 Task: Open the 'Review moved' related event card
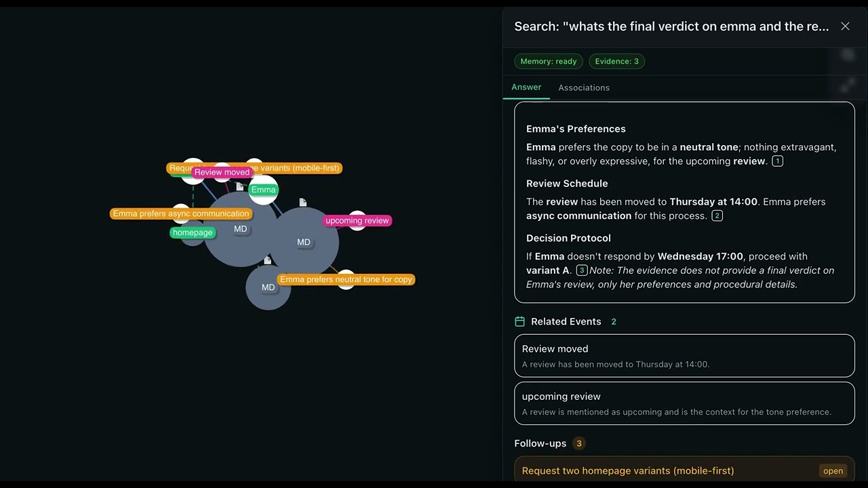point(684,356)
